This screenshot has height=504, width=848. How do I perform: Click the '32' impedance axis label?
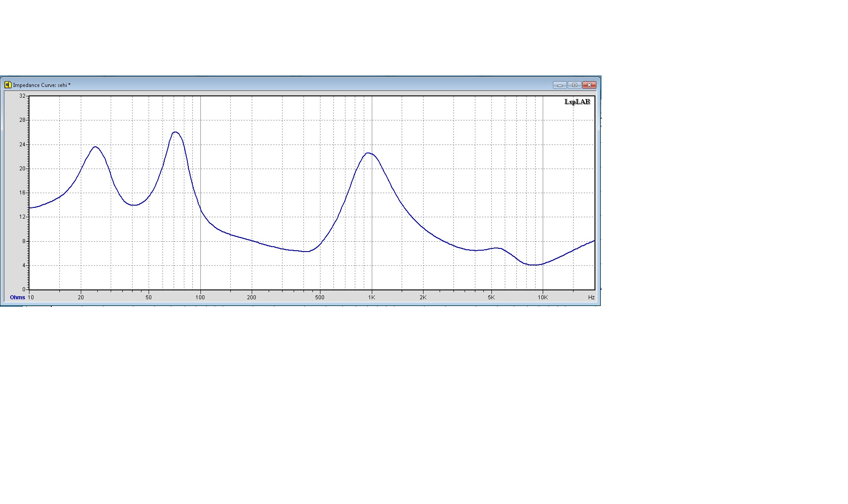[x=22, y=96]
